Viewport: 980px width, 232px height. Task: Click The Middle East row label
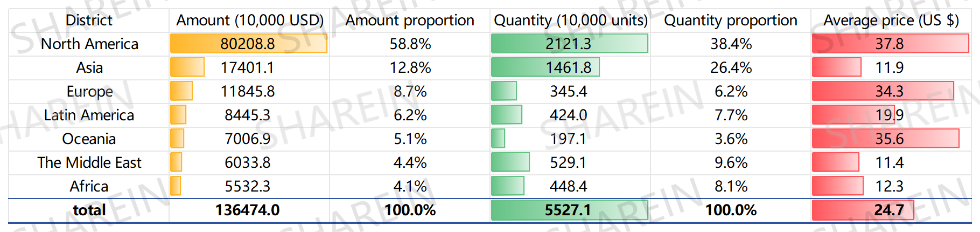pyautogui.click(x=89, y=163)
